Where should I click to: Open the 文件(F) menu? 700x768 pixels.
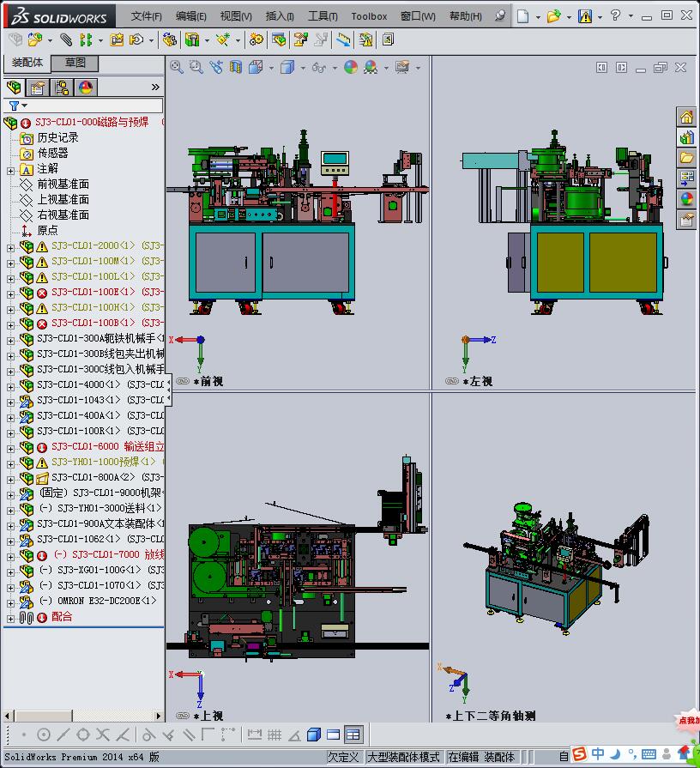click(x=147, y=16)
